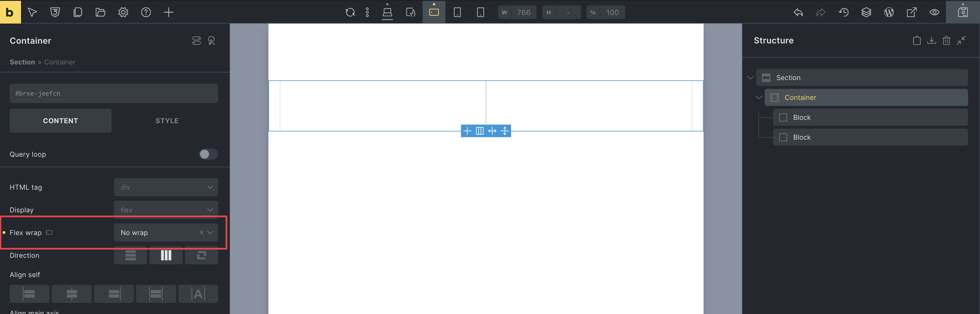980x314 pixels.
Task: Click the element ID input field
Action: [114, 93]
